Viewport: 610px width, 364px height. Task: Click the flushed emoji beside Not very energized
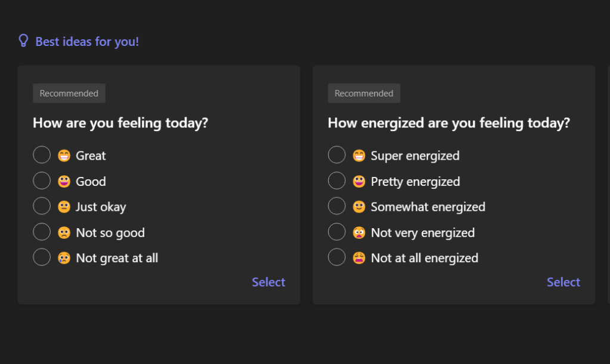pyautogui.click(x=359, y=232)
